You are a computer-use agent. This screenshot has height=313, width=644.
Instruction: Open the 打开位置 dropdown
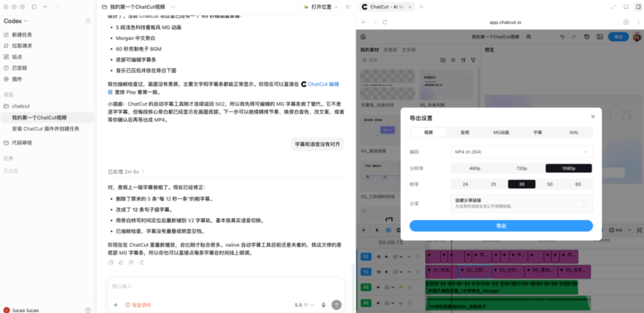click(321, 7)
